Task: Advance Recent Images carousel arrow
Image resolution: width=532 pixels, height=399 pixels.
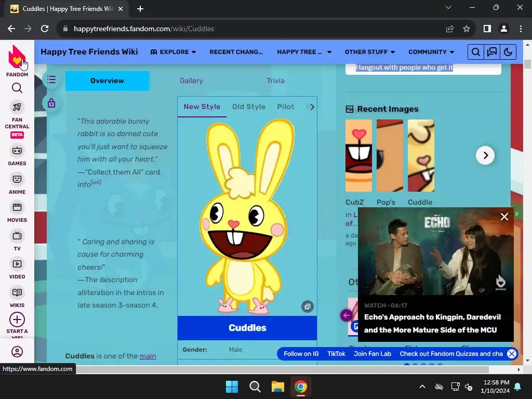Action: (485, 155)
